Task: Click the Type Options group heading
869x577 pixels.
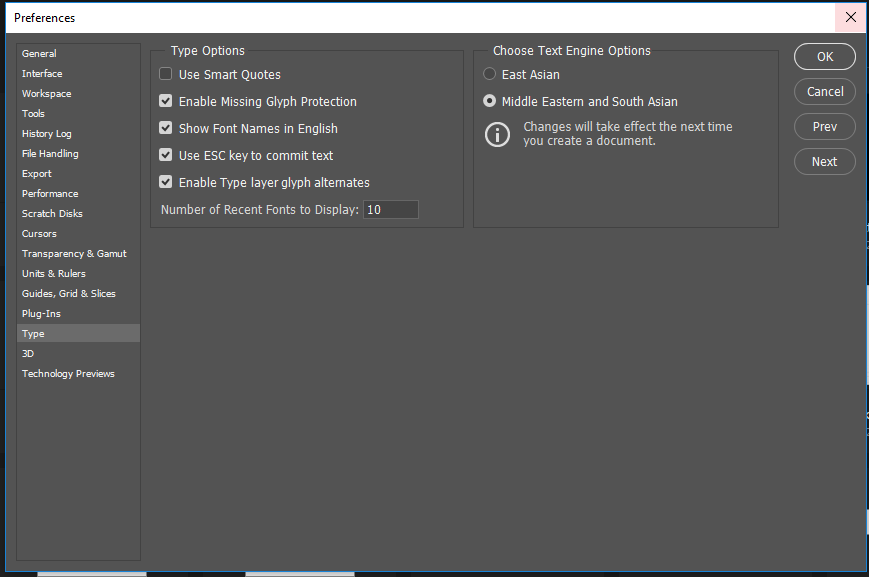Action: 207,50
